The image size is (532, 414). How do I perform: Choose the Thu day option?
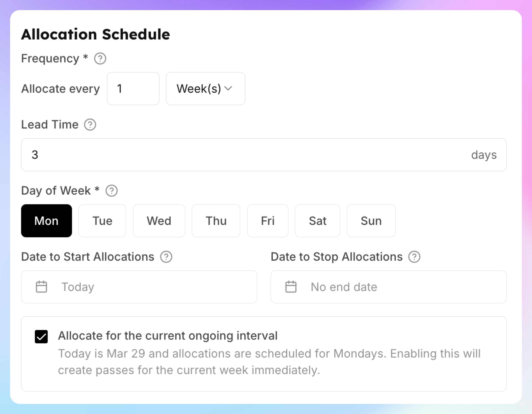click(216, 221)
